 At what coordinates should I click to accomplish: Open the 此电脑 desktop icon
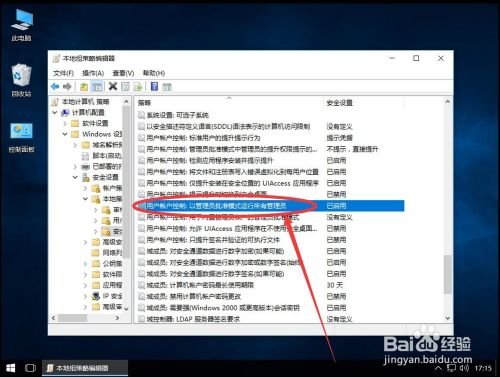(21, 25)
